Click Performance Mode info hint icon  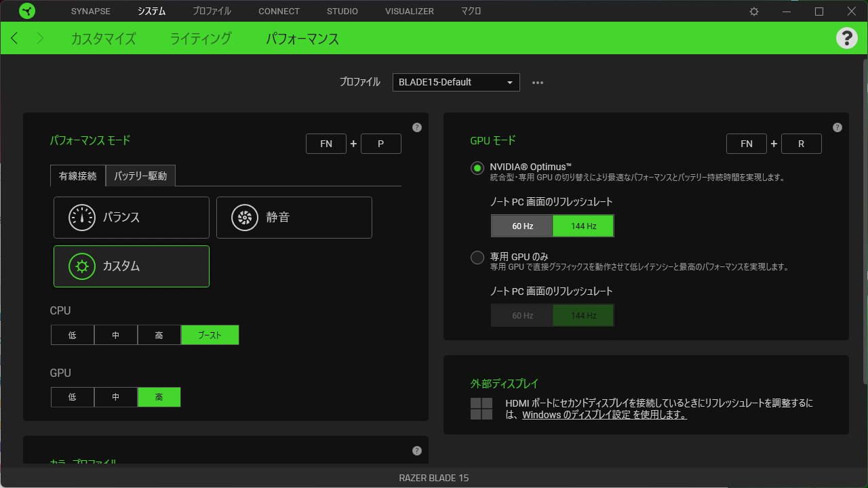point(417,127)
